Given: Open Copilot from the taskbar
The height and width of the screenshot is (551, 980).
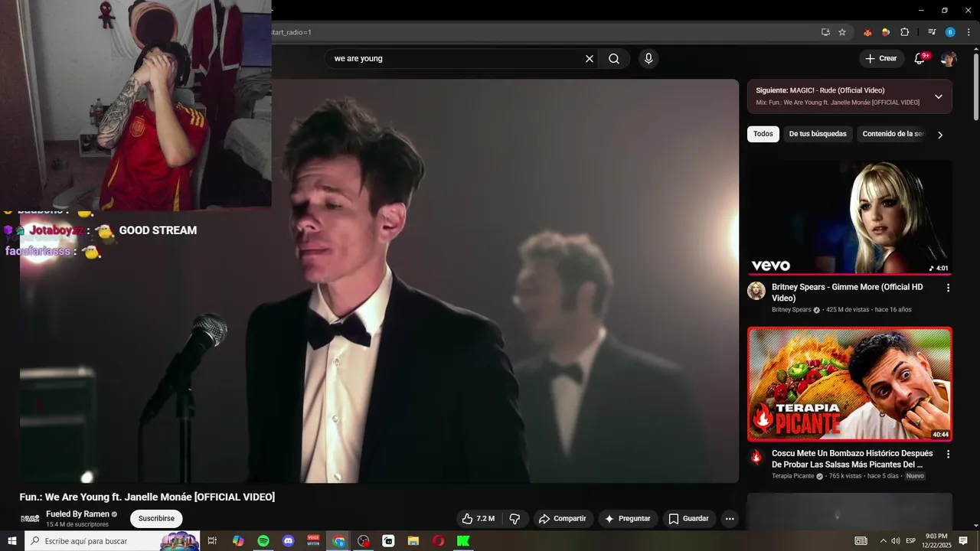Looking at the screenshot, I should click(x=238, y=541).
